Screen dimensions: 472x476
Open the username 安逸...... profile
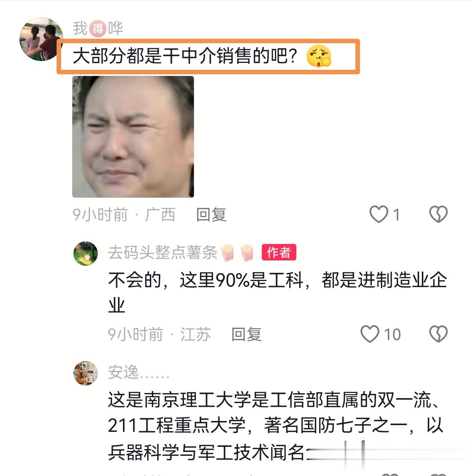139,372
